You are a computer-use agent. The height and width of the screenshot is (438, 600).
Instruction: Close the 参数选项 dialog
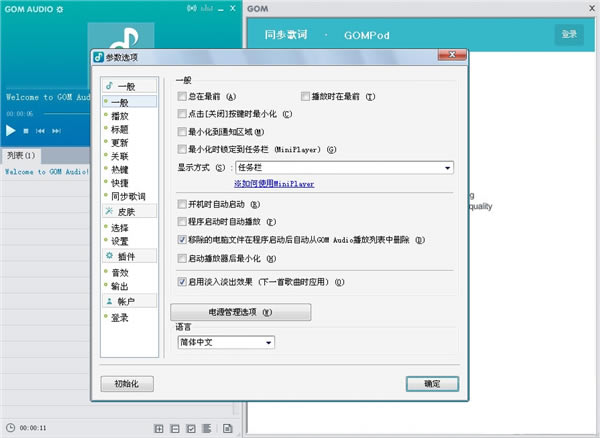point(452,55)
